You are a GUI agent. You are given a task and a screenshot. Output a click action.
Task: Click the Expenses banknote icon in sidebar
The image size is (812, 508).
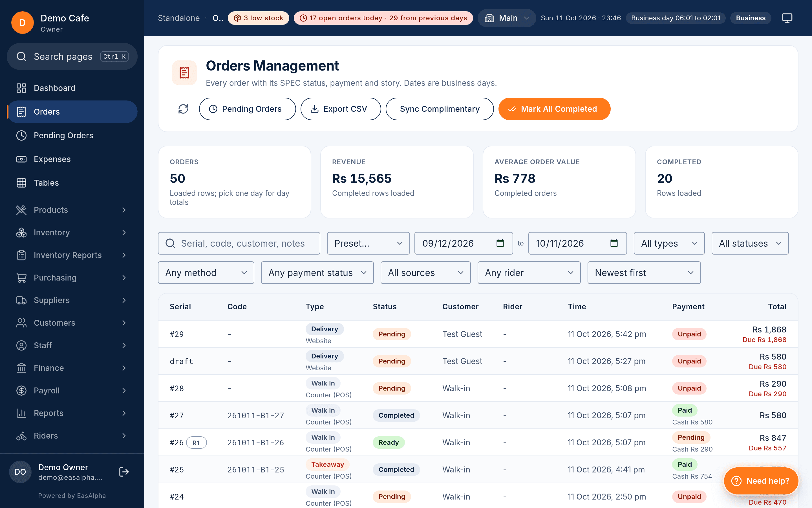pos(21,159)
